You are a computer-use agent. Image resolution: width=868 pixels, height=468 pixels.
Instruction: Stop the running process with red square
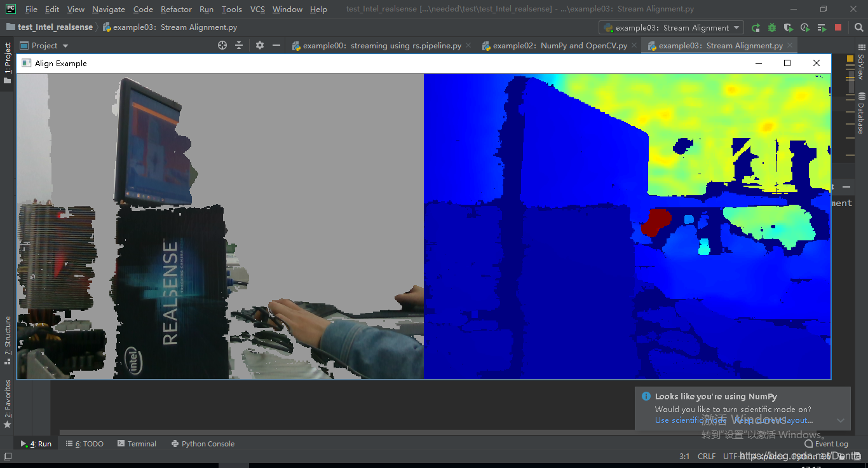coord(838,28)
